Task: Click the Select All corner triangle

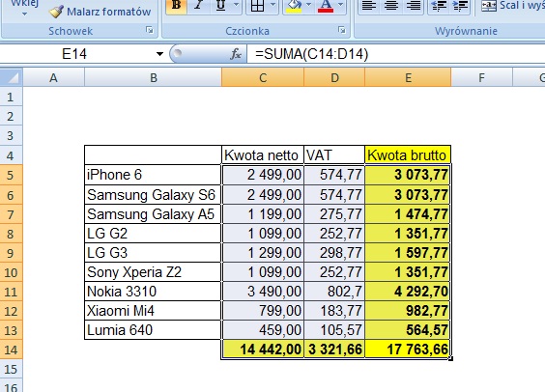Action: click(12, 77)
